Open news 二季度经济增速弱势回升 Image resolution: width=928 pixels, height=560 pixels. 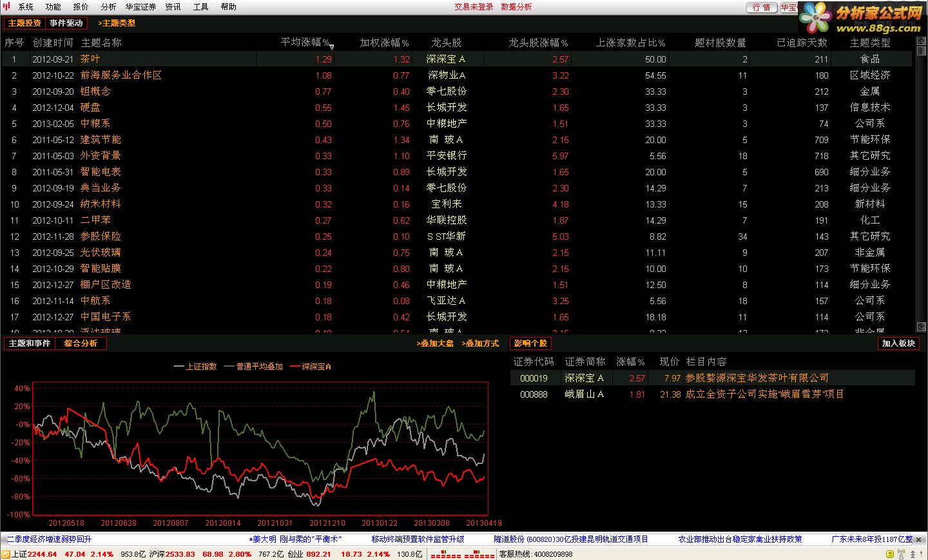coord(49,539)
